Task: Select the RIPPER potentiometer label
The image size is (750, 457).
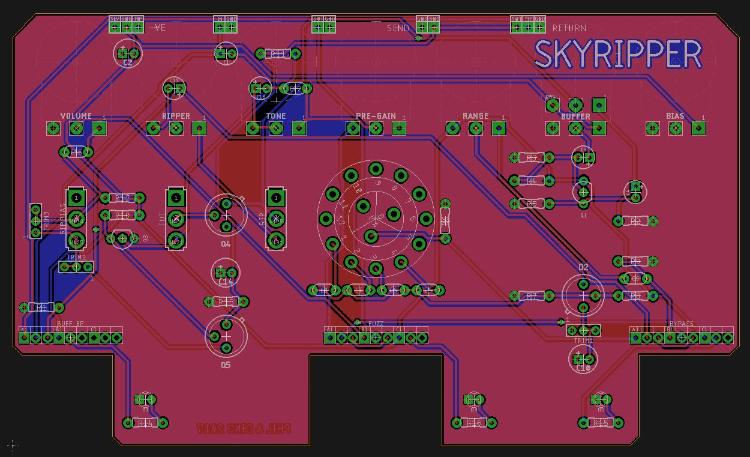Action: pyautogui.click(x=176, y=116)
